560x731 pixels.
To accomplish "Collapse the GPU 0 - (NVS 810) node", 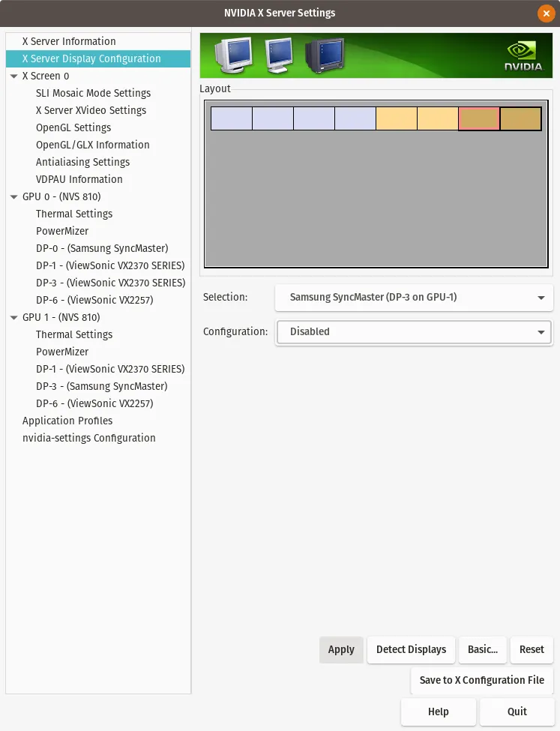I will pyautogui.click(x=13, y=196).
